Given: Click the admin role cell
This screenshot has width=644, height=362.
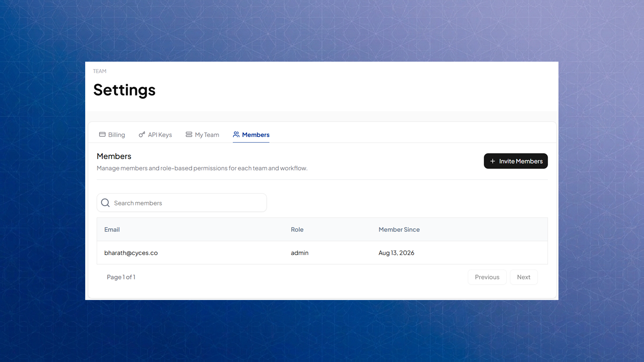Looking at the screenshot, I should (300, 253).
